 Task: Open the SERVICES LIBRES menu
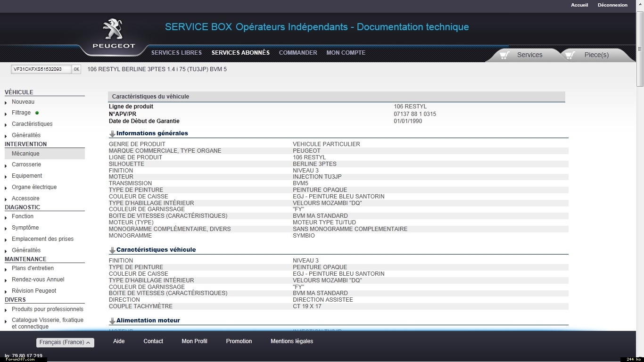(x=176, y=53)
